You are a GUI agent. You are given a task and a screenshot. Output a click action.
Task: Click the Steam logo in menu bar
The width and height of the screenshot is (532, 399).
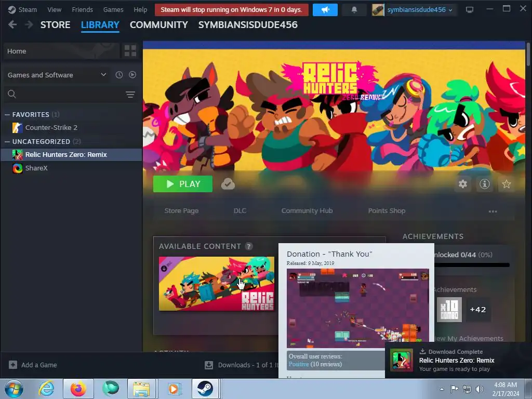click(x=12, y=10)
